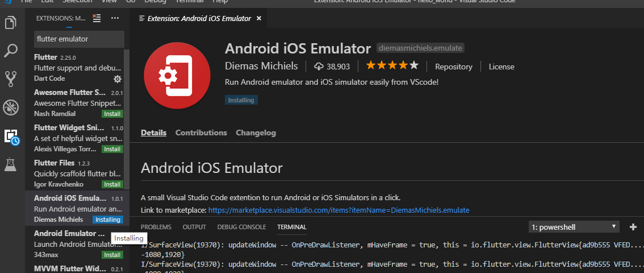
Task: Click the Installing status under the extension description
Action: (x=241, y=100)
